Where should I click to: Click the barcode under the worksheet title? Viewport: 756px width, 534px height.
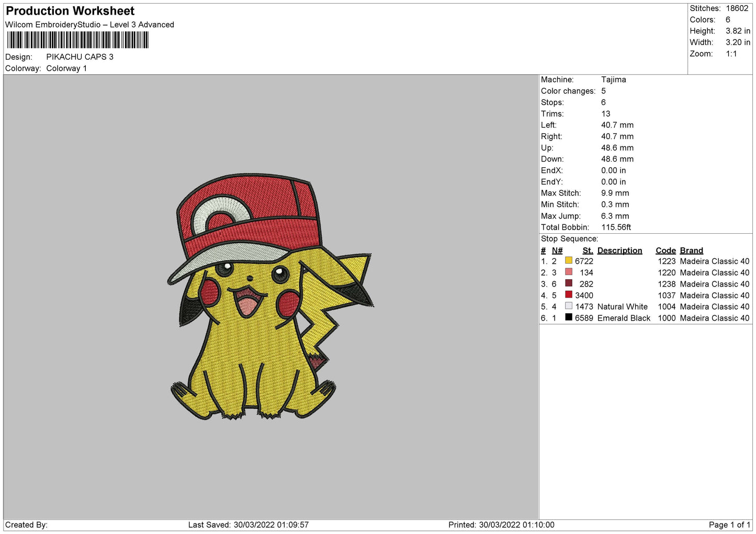click(78, 40)
